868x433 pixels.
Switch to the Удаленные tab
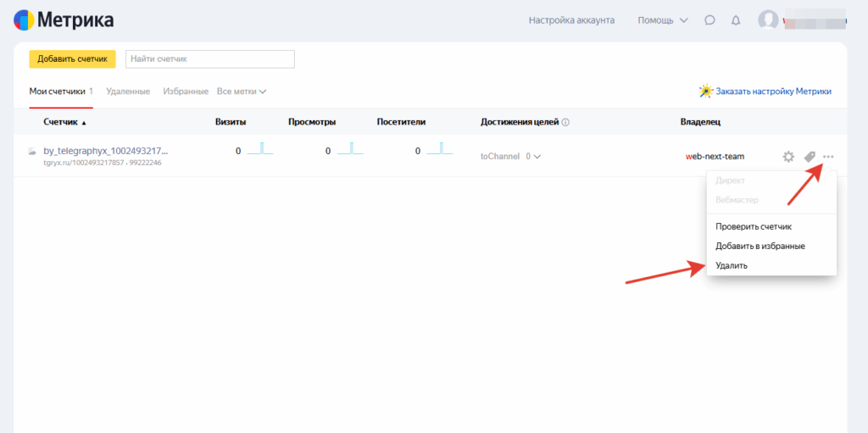point(128,92)
